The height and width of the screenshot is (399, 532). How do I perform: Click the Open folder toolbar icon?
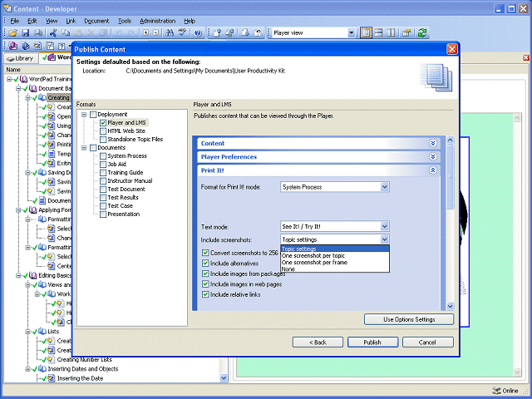pyautogui.click(x=13, y=33)
